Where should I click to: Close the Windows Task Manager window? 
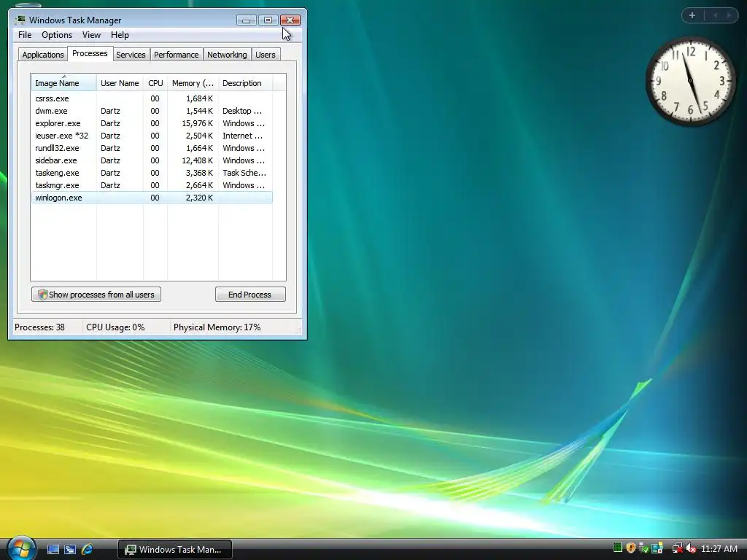tap(290, 20)
